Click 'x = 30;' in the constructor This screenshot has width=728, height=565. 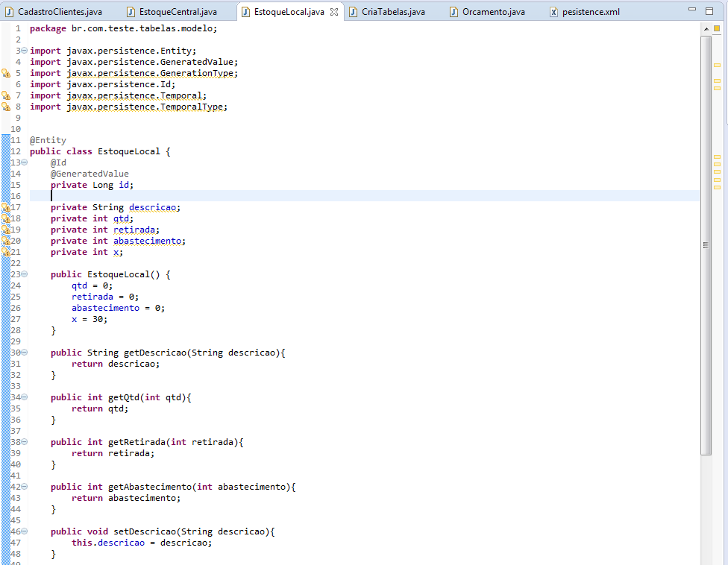click(90, 319)
